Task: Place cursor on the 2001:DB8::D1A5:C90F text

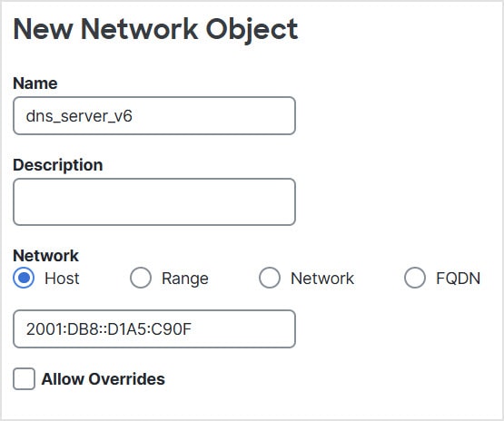Action: (x=109, y=329)
